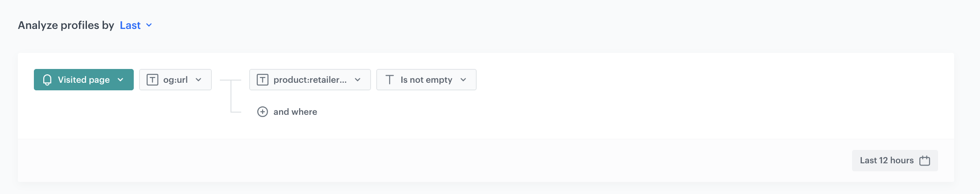Choose the product:retailer parameter field
The width and height of the screenshot is (980, 194).
click(310, 80)
